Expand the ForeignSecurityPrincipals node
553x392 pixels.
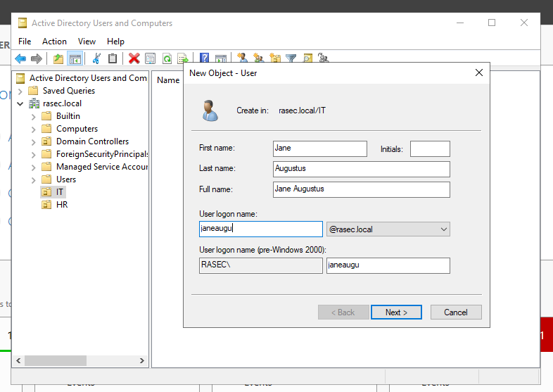pos(34,155)
